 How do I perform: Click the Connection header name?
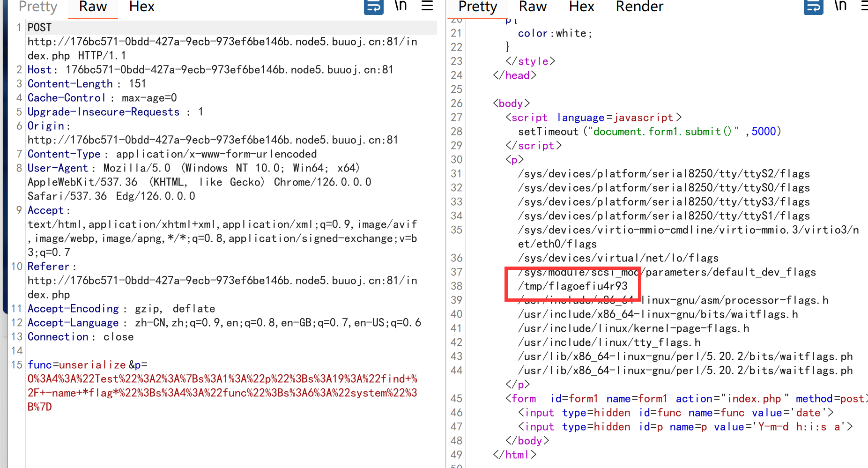(58, 337)
